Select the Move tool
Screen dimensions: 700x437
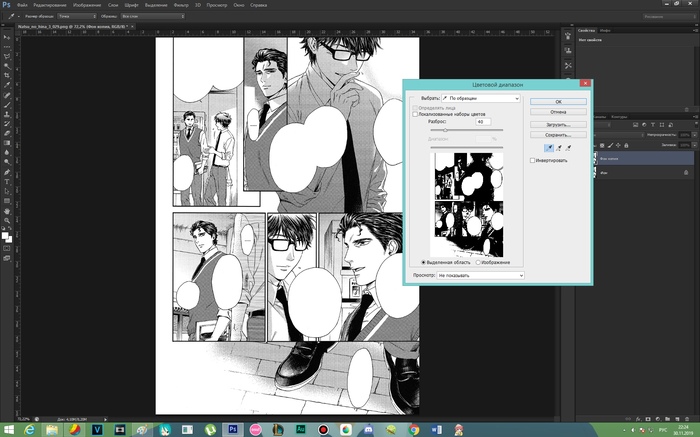pyautogui.click(x=7, y=37)
